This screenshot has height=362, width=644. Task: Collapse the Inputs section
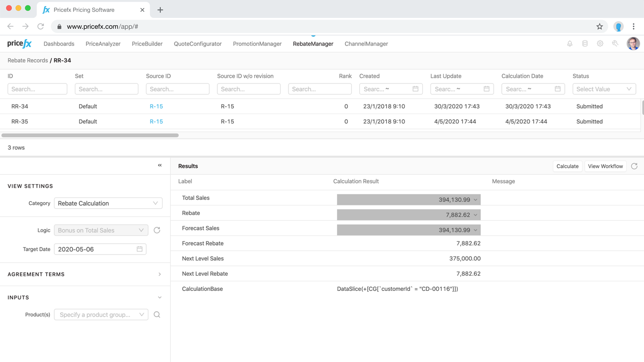point(159,298)
